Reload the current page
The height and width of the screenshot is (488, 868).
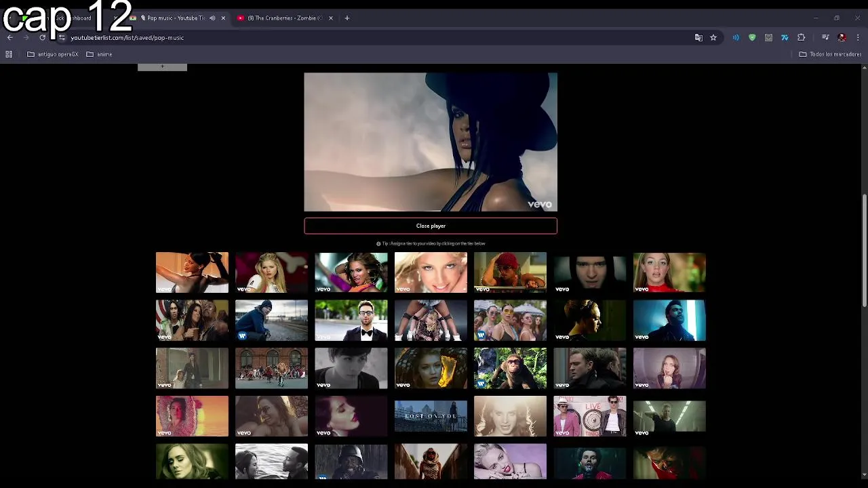click(x=42, y=38)
